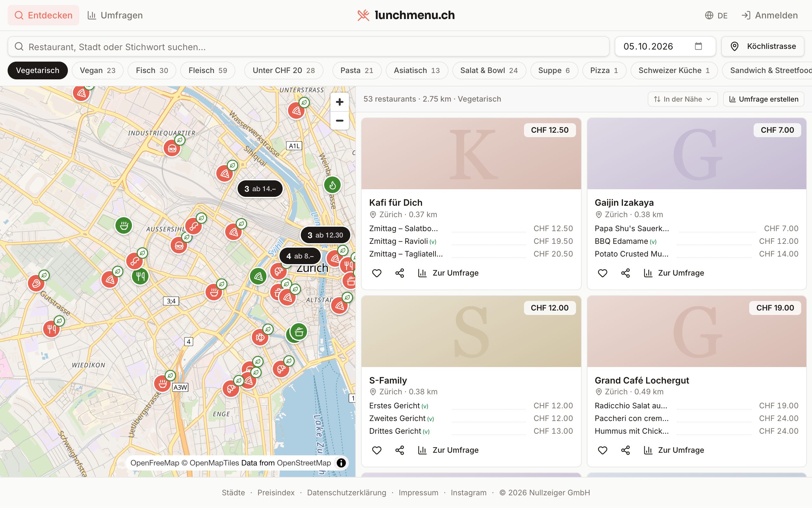Screen dimensions: 812x508
Task: Share the Grand Café Lochergut restaurant
Action: pos(625,450)
